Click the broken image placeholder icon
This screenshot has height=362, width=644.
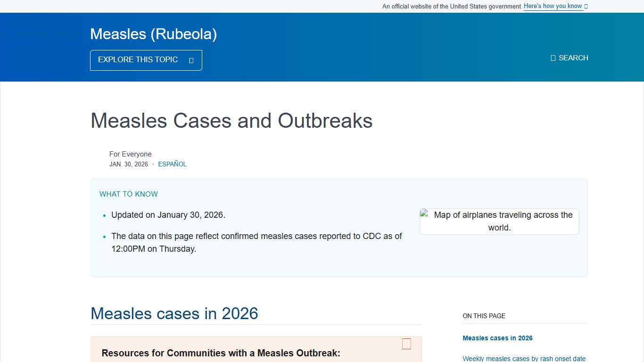(x=425, y=215)
